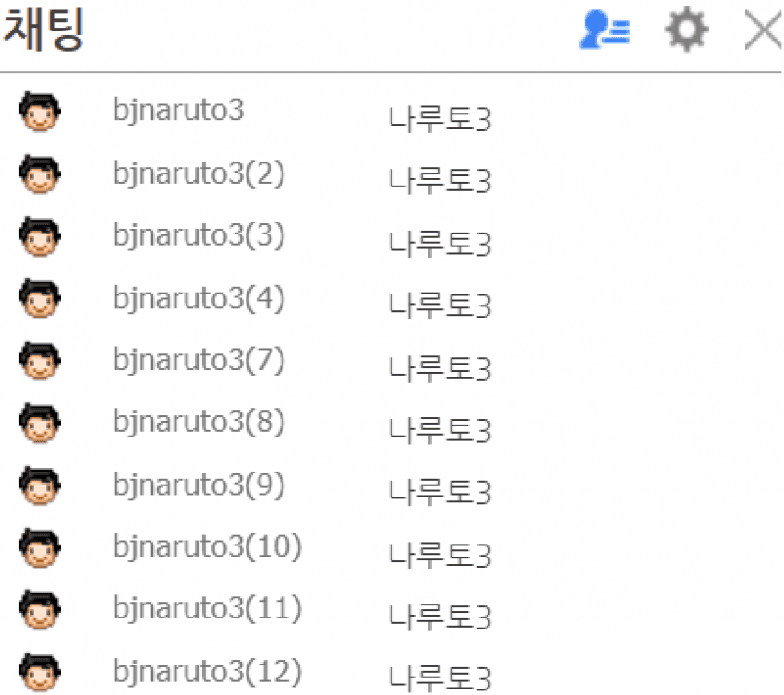Click the 채팅 panel title

43,30
